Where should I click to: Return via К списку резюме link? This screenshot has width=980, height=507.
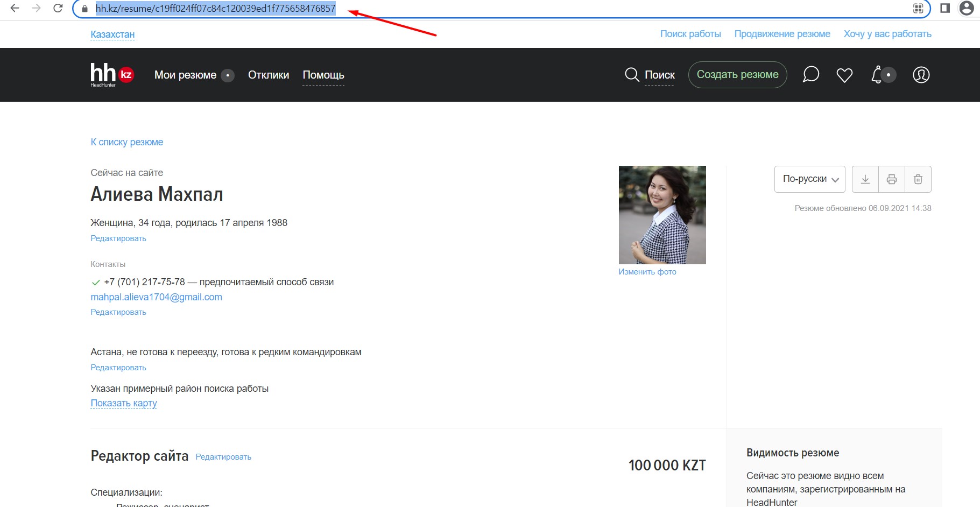[x=127, y=142]
